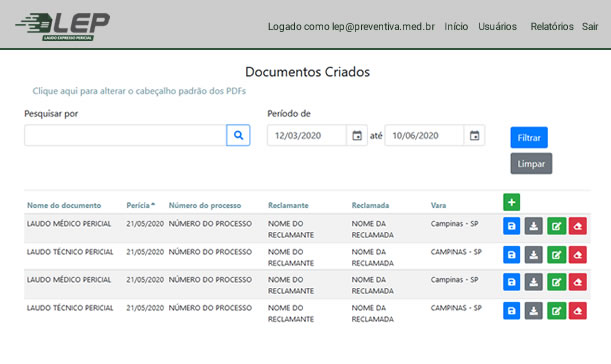Click gray download icon in first LAUDO TÉCNICO PERICIAL row
The width and height of the screenshot is (611, 364).
tap(533, 255)
